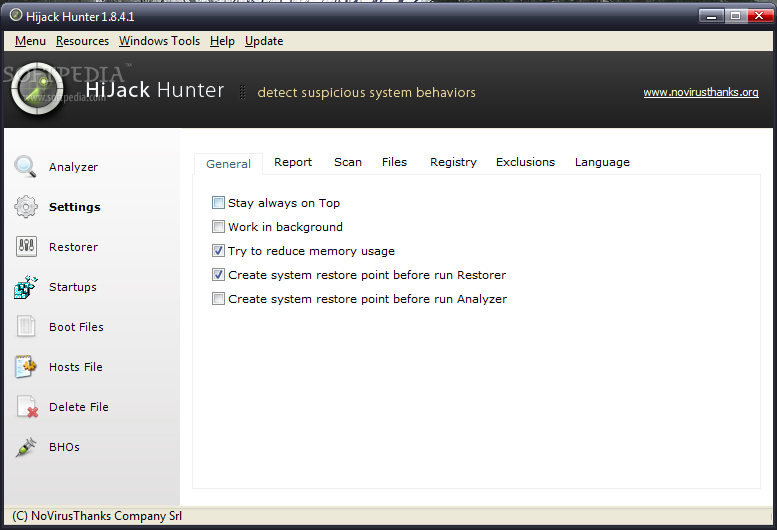Open the Boot Files sidebar label
This screenshot has height=530, width=777.
pyautogui.click(x=76, y=327)
